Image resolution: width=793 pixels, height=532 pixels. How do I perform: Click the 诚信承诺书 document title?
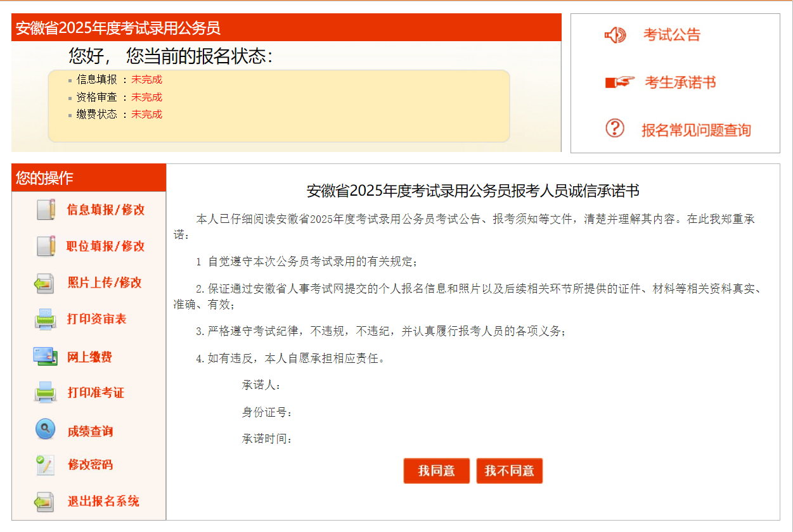(473, 191)
